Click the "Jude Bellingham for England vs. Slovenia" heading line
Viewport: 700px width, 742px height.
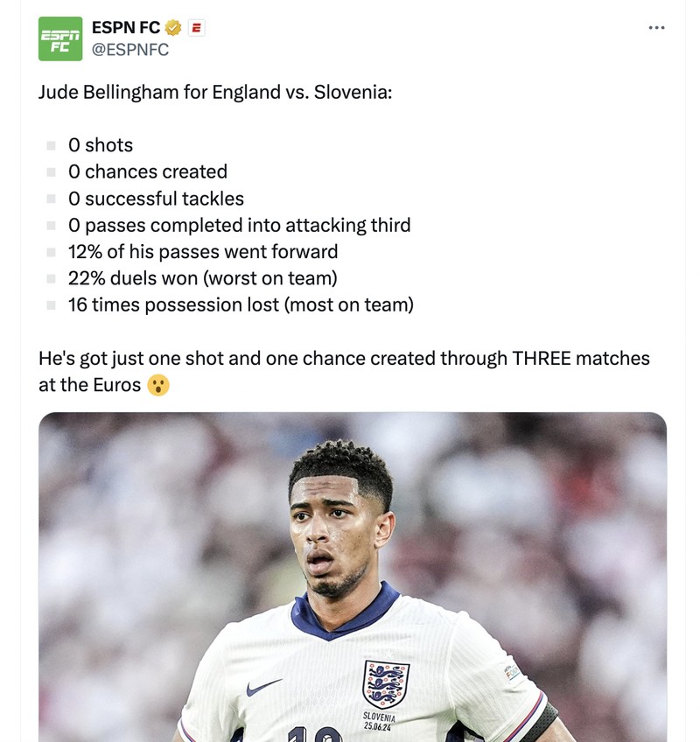[215, 92]
